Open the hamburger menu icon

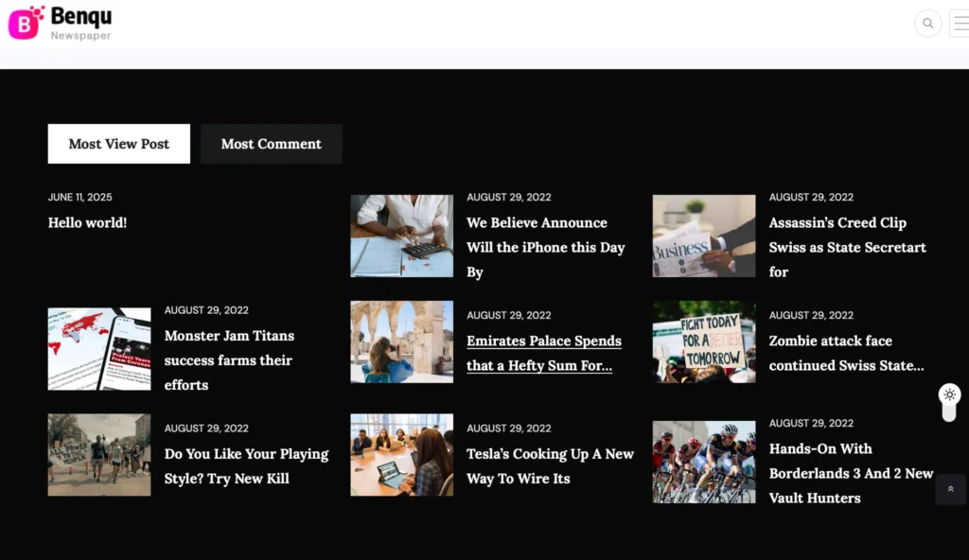[x=960, y=24]
